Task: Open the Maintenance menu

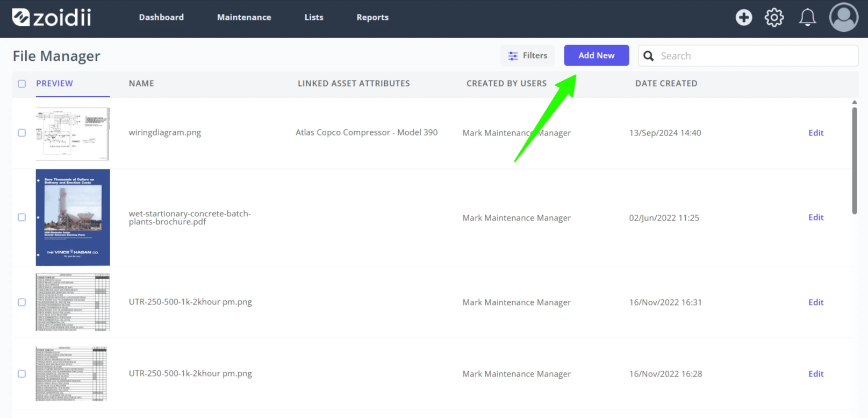Action: point(244,17)
